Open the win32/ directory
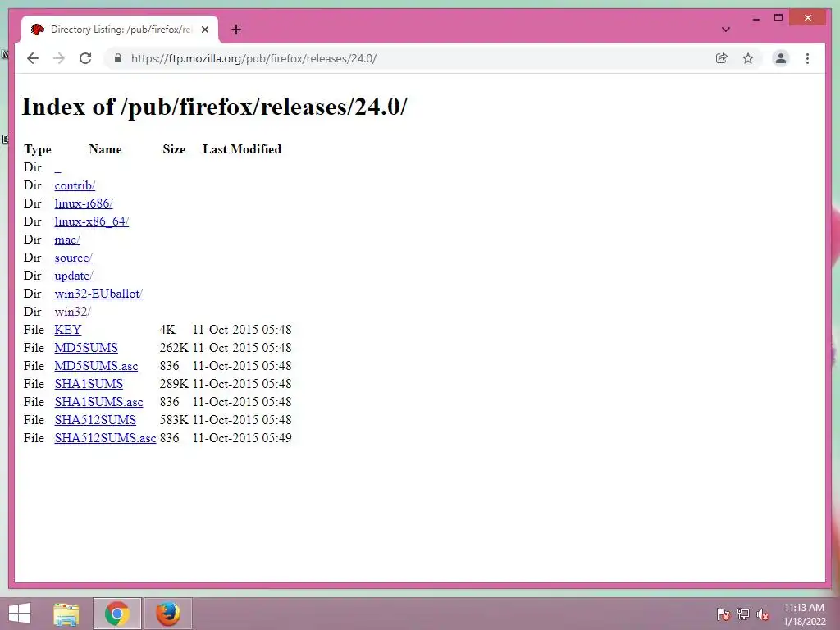840x630 pixels. point(72,312)
